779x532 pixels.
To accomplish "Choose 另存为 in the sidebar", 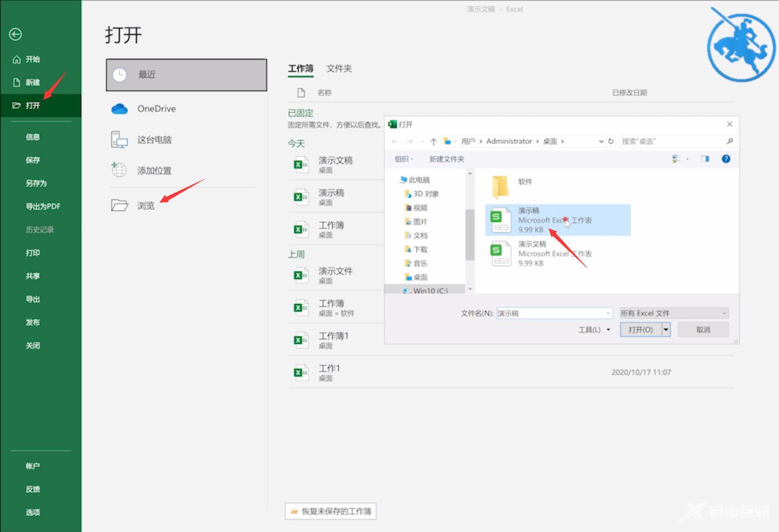I will point(36,184).
